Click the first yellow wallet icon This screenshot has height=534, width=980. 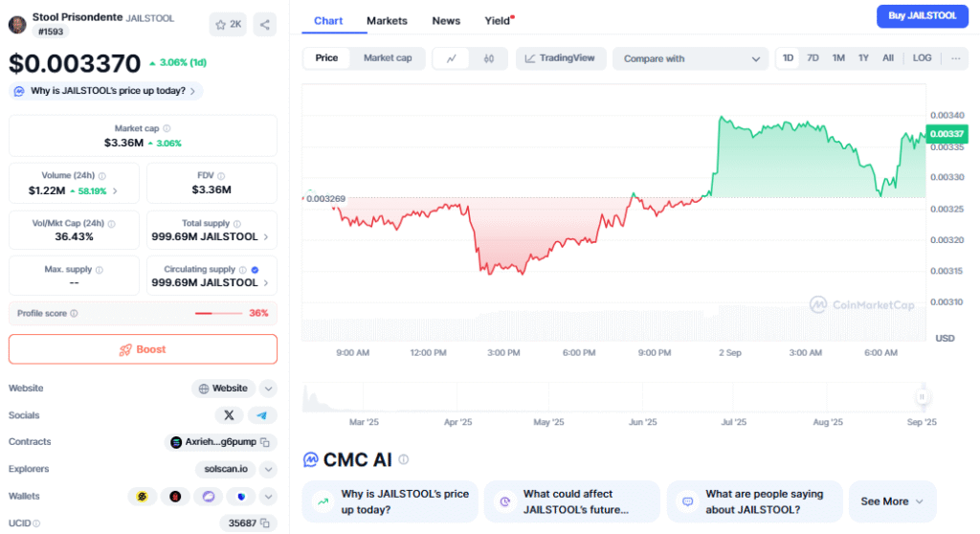[142, 497]
